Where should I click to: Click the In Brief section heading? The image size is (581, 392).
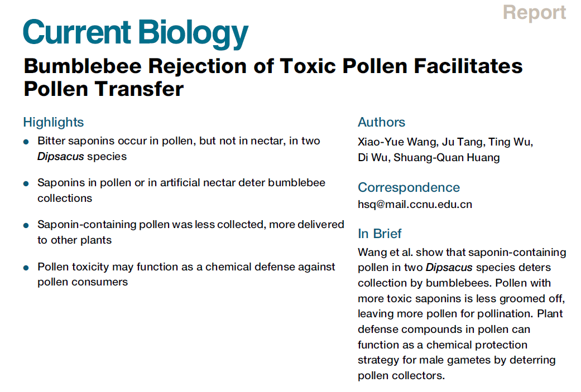[380, 234]
